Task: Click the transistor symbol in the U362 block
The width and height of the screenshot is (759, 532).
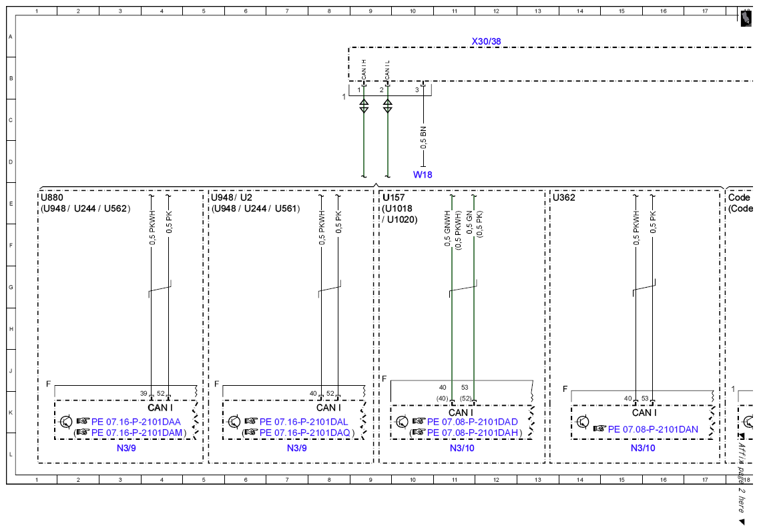Action: tap(583, 422)
